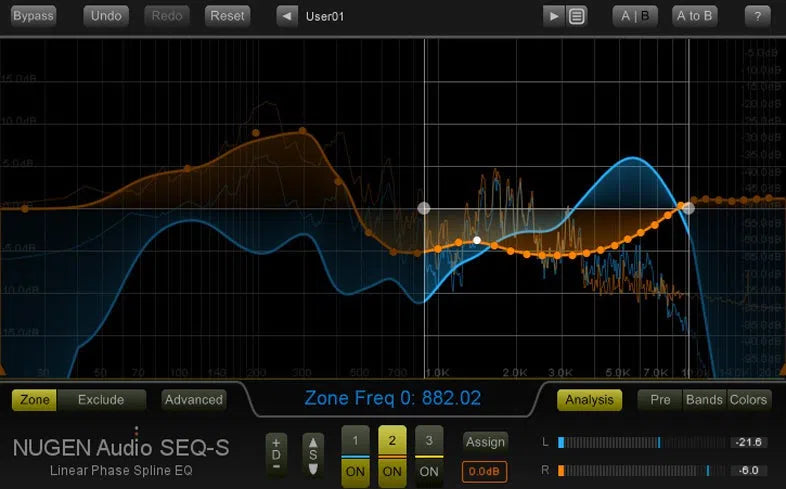Select the right grey zone handle
Image resolution: width=786 pixels, height=489 pixels.
pos(689,208)
